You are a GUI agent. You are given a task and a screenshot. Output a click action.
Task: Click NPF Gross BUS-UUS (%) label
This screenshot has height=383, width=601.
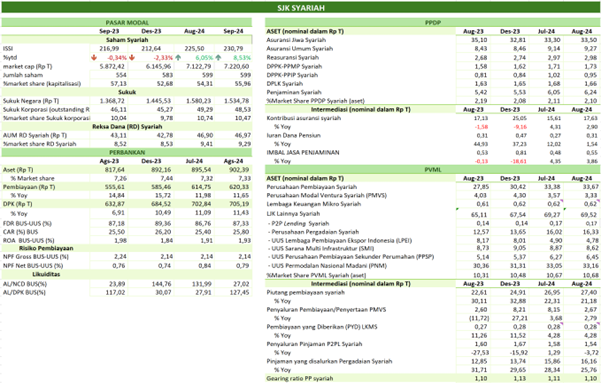click(x=36, y=256)
